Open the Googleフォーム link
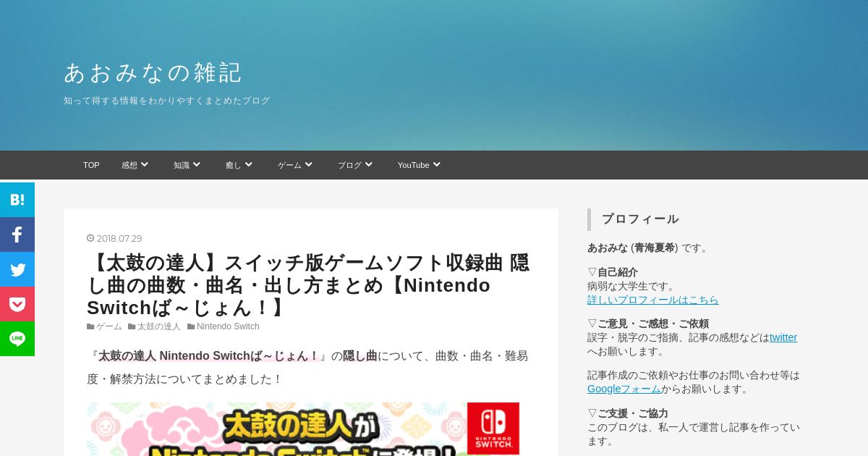This screenshot has width=868, height=456. click(624, 389)
